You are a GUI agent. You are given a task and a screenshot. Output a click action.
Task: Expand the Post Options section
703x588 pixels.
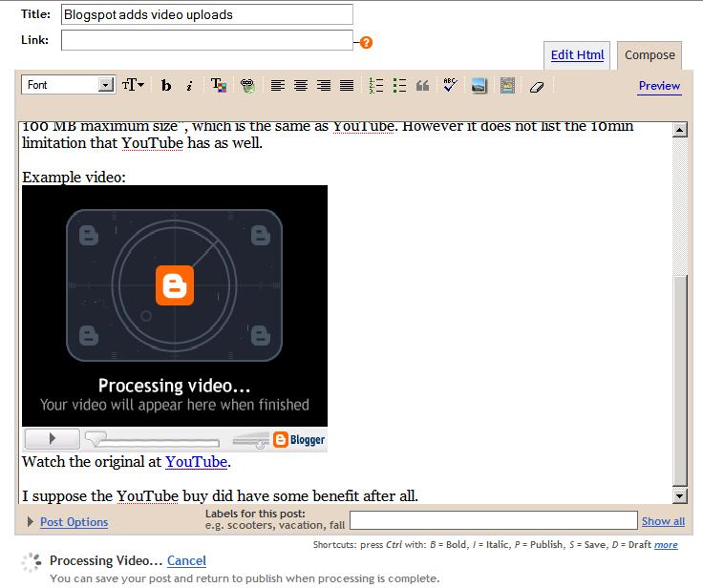30,522
